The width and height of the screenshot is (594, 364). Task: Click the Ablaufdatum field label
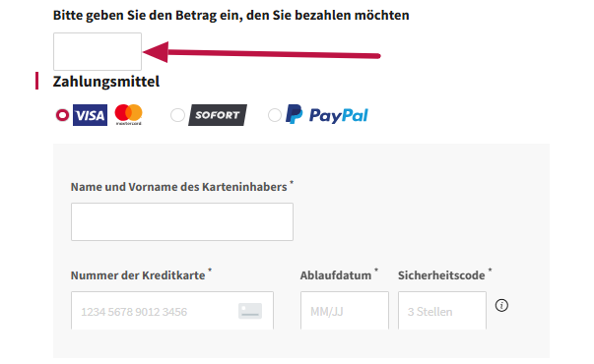tap(336, 275)
